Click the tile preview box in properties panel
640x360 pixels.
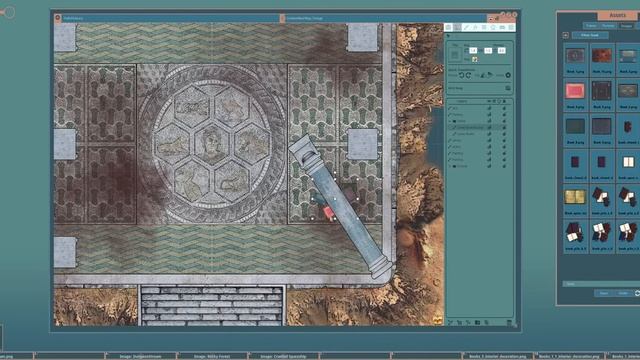tap(454, 55)
